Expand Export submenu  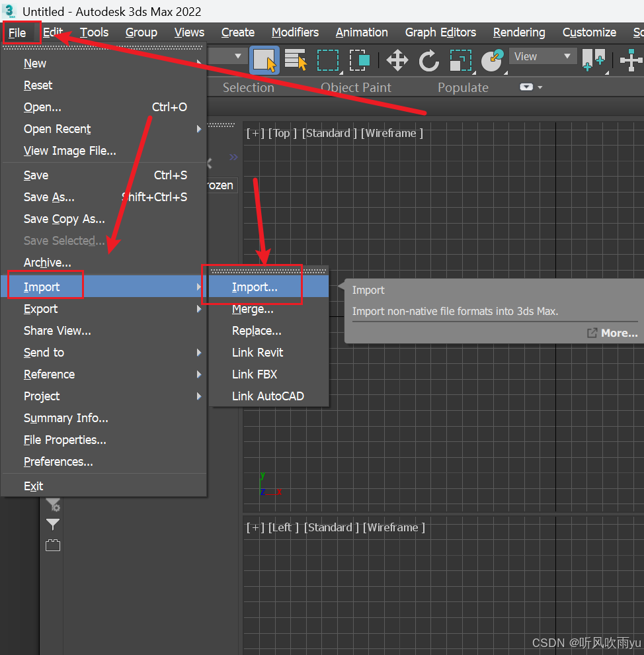104,309
